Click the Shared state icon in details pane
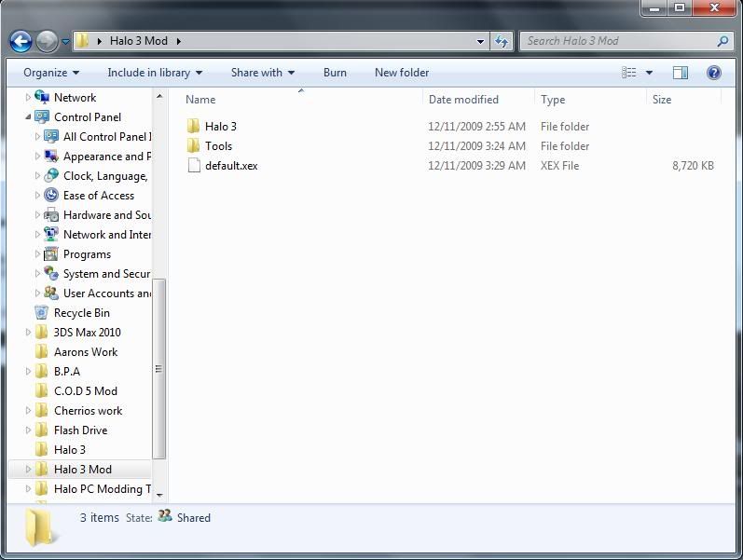 (x=165, y=516)
